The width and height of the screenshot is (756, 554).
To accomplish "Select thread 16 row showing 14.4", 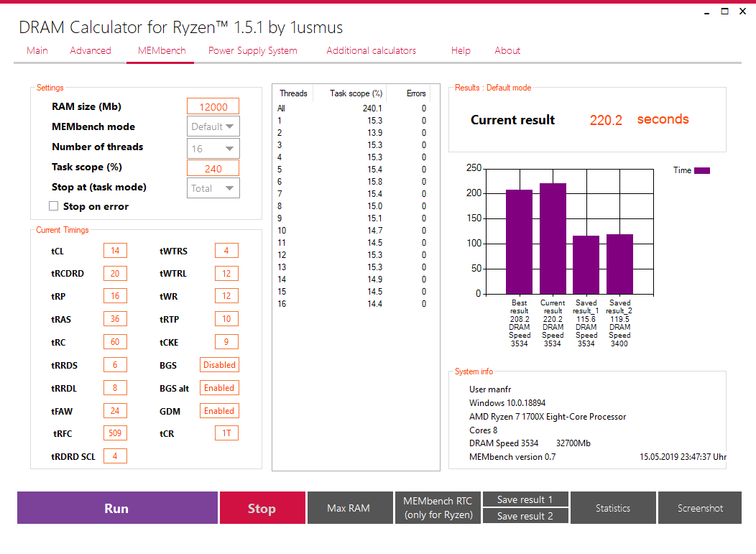I will point(352,304).
